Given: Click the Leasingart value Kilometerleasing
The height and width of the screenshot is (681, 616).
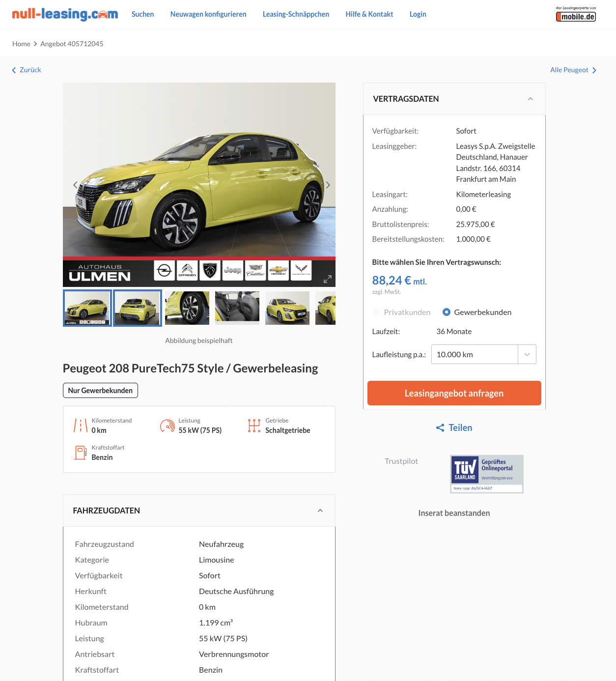Looking at the screenshot, I should pyautogui.click(x=483, y=194).
